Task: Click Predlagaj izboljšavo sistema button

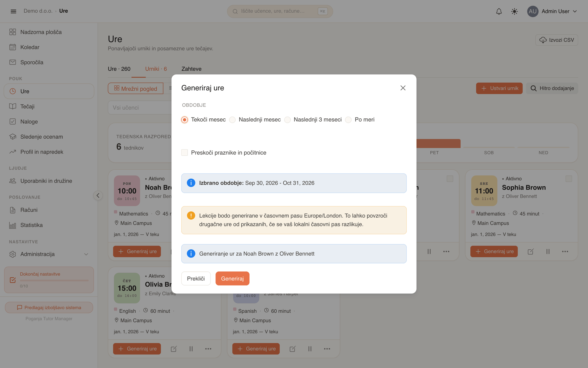Action: coord(49,308)
